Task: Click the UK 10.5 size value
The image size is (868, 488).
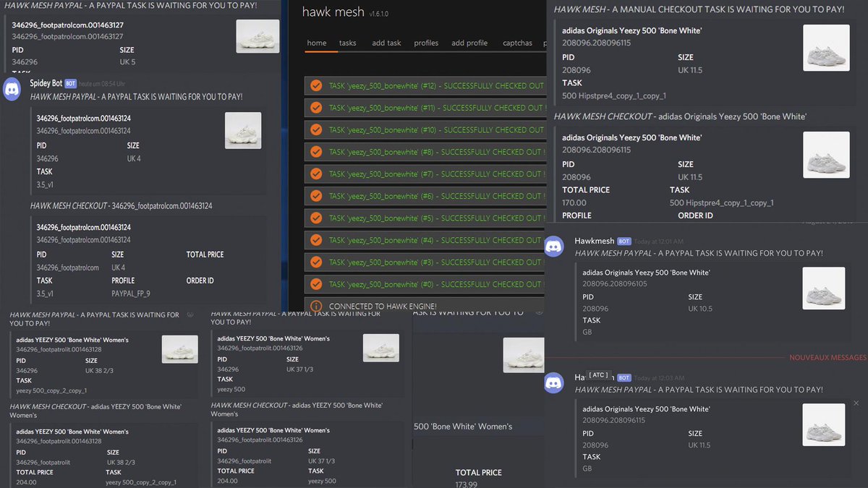Action: point(700,309)
